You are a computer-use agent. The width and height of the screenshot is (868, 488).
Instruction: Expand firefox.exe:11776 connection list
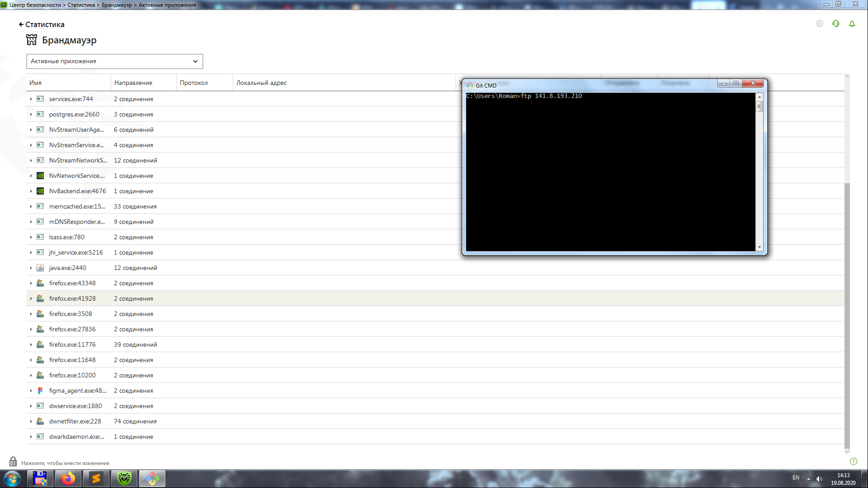[x=31, y=345]
